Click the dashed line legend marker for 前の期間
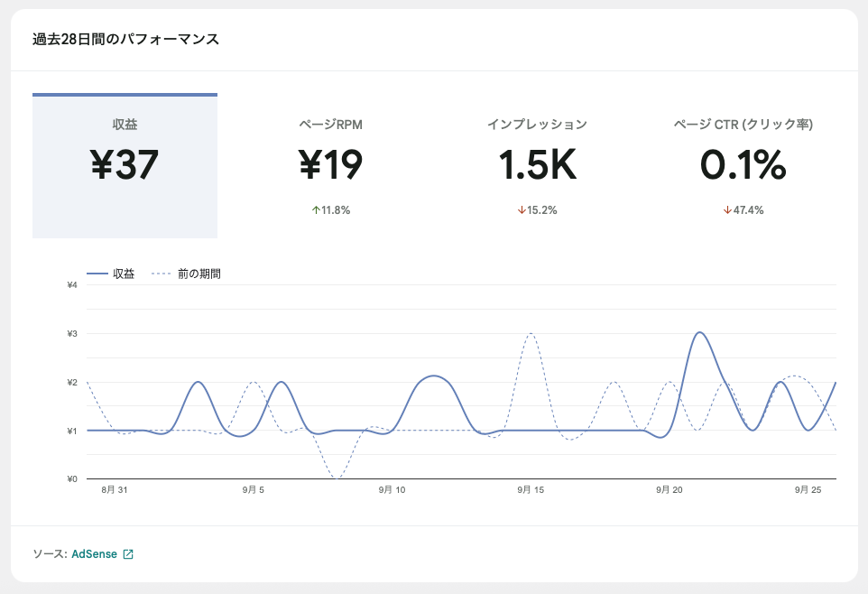 (x=161, y=274)
